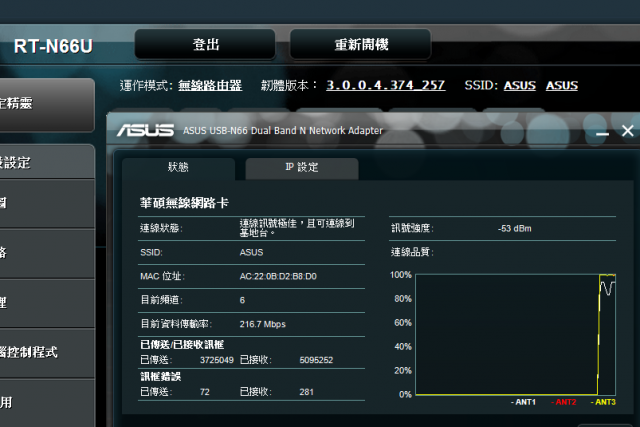This screenshot has width=640, height=427.
Task: Click the ASUS USB-N66 Dual Band title text
Action: (282, 131)
